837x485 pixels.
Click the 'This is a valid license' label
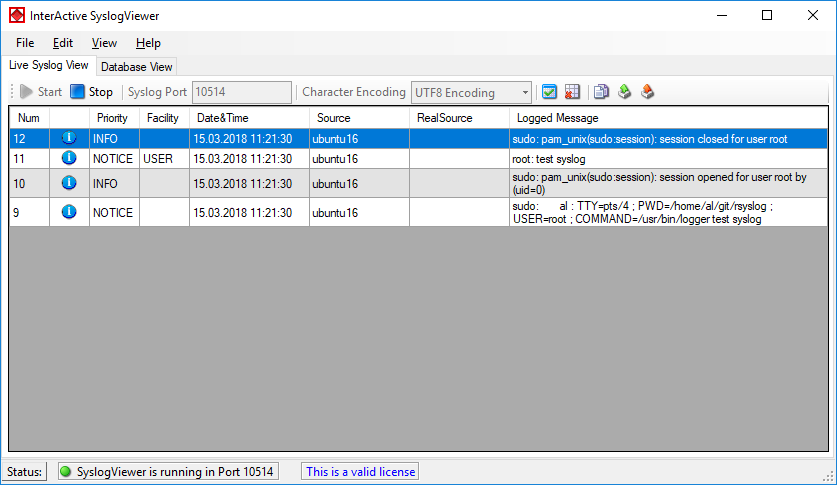[361, 471]
